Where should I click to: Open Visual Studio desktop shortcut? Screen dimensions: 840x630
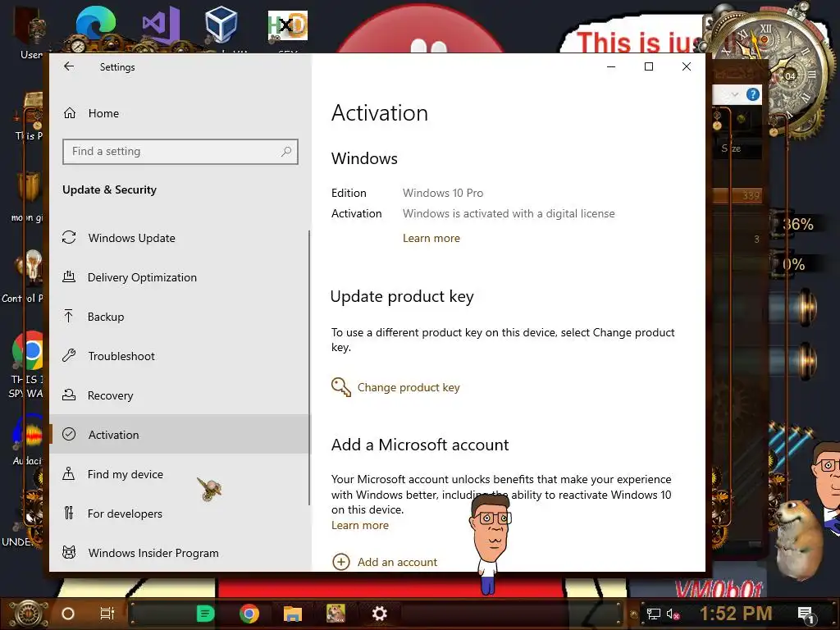pyautogui.click(x=161, y=24)
